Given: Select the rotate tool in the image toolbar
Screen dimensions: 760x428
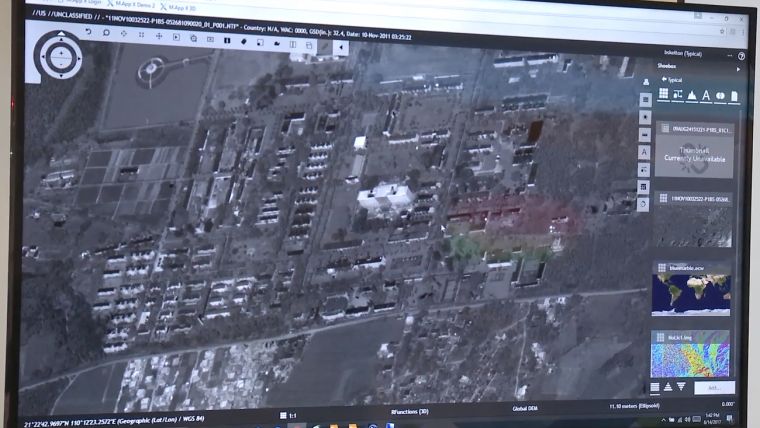Looking at the screenshot, I should pos(106,32).
